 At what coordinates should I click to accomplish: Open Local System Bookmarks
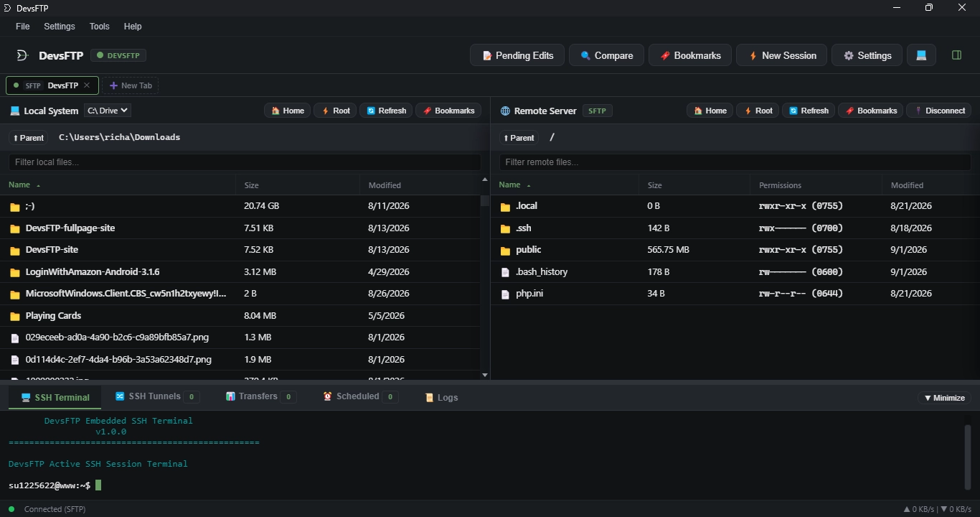[x=448, y=111]
